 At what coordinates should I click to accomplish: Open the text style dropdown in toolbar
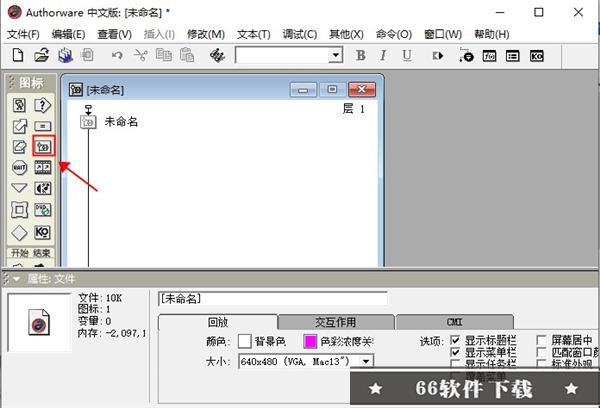[x=336, y=55]
